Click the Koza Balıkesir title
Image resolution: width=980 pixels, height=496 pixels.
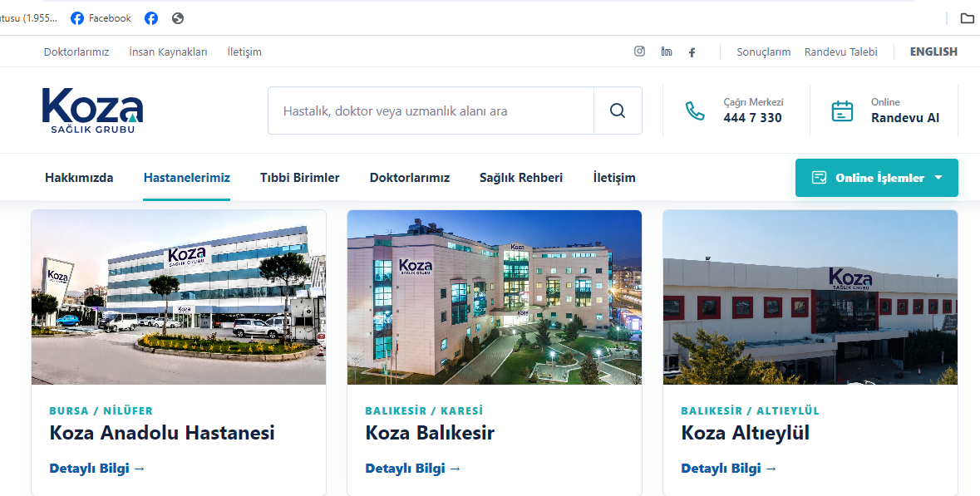coord(430,432)
